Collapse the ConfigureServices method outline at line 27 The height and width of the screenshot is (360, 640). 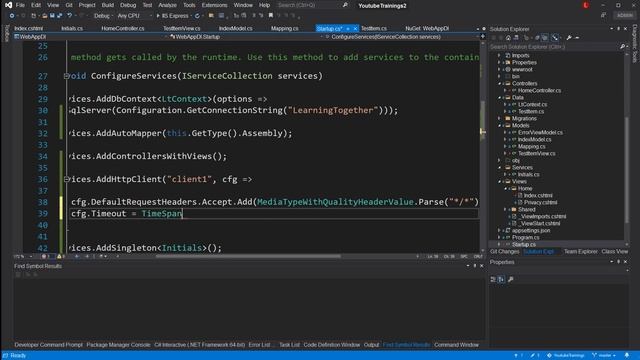66,76
